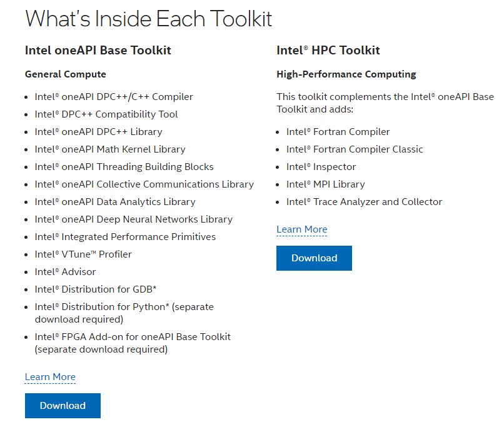Select Intel Trace Analyzer and Collector item
This screenshot has height=432, width=504.
364,202
